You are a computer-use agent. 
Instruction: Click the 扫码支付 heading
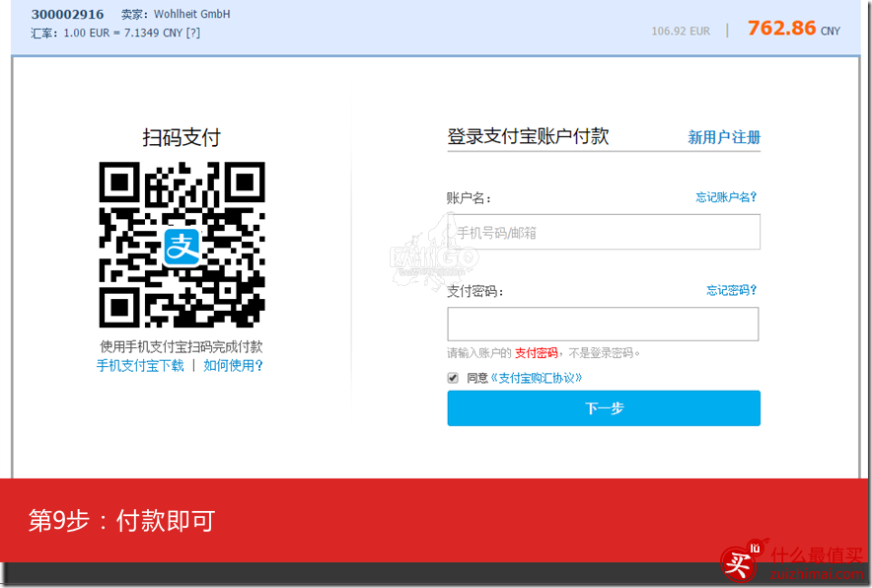point(182,137)
